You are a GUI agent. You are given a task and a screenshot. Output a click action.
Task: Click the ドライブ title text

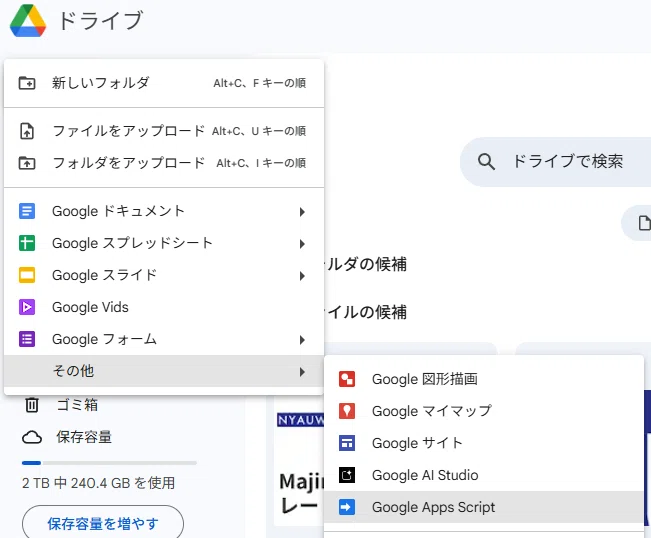click(101, 21)
